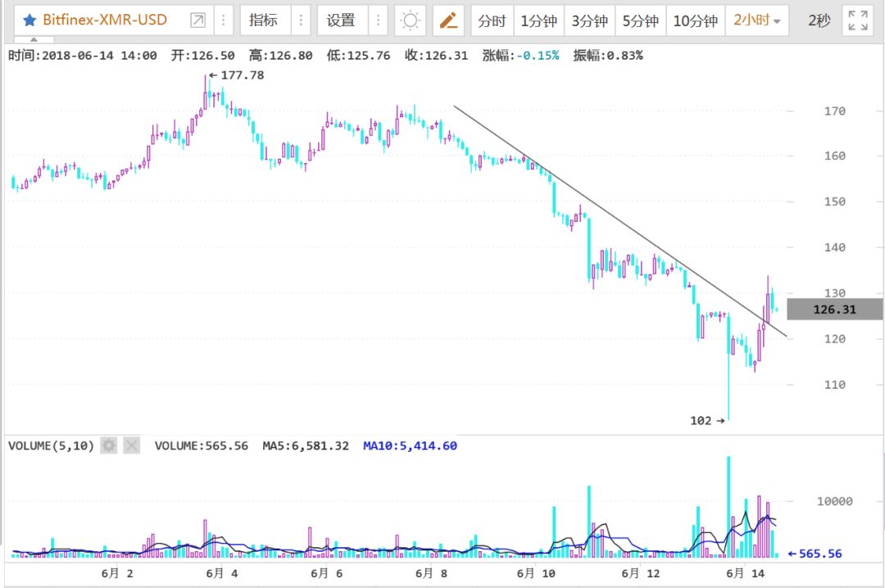Select the 5分钟 interval

(x=640, y=20)
